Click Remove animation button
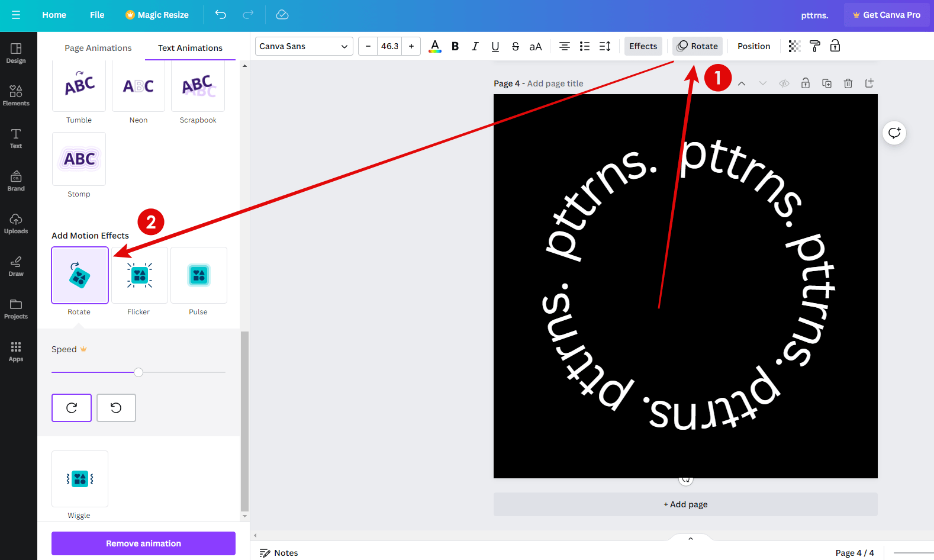 point(143,543)
